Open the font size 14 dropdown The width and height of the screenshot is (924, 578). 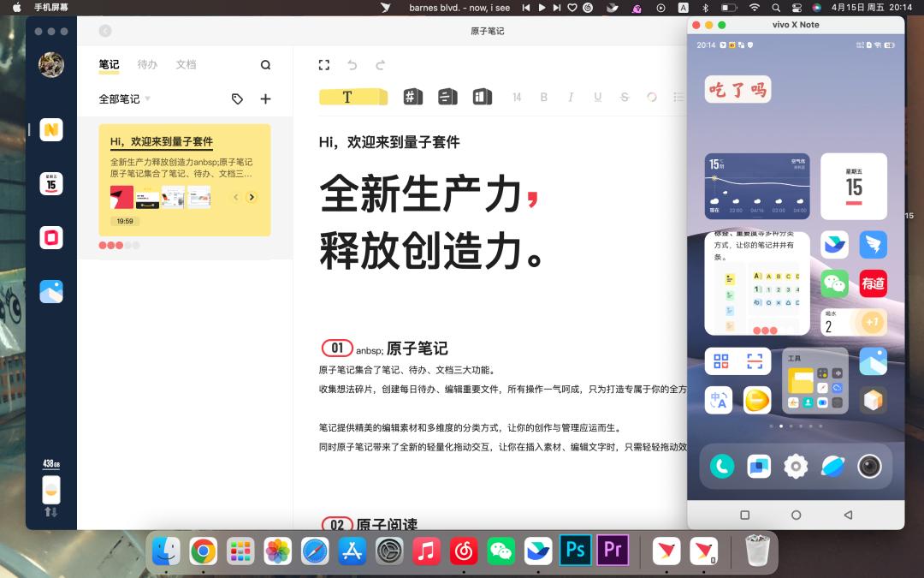coord(517,98)
